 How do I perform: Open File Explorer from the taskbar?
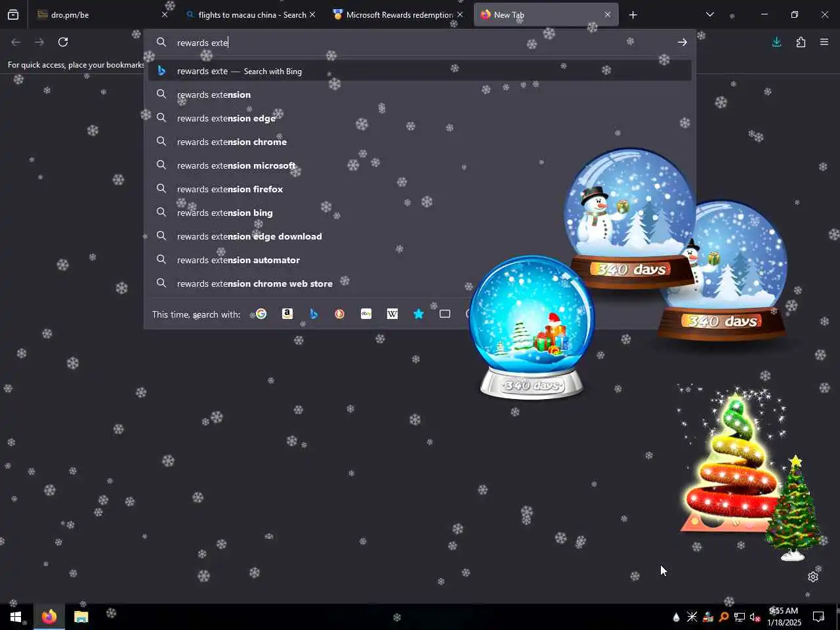coord(81,617)
